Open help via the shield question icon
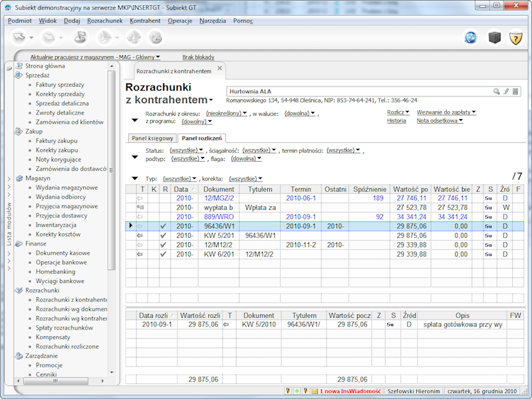Viewport: 532px width, 399px height. point(515,37)
